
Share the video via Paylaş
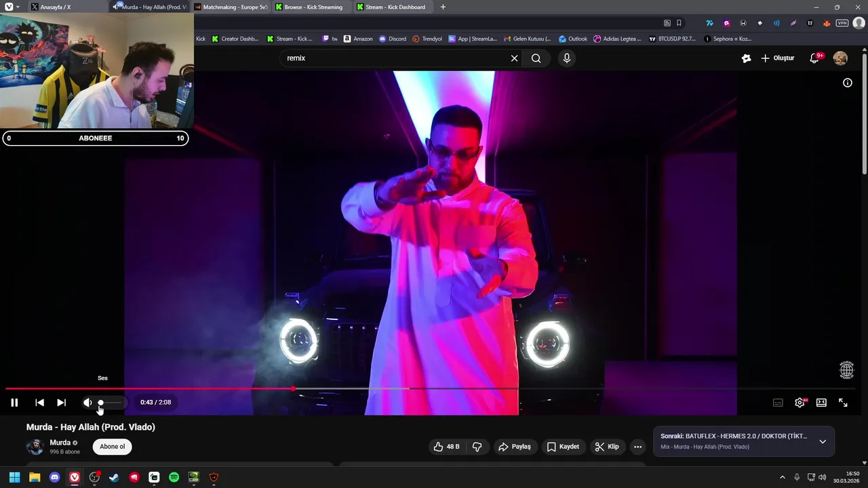515,447
